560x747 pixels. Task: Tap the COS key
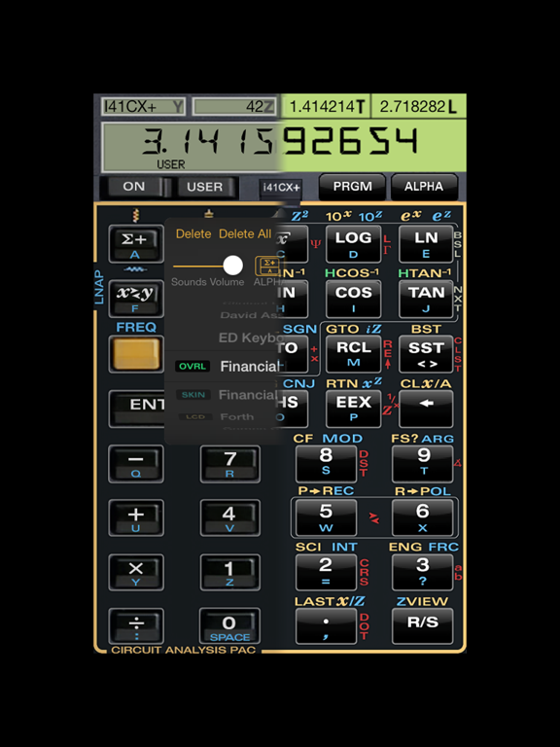353,299
